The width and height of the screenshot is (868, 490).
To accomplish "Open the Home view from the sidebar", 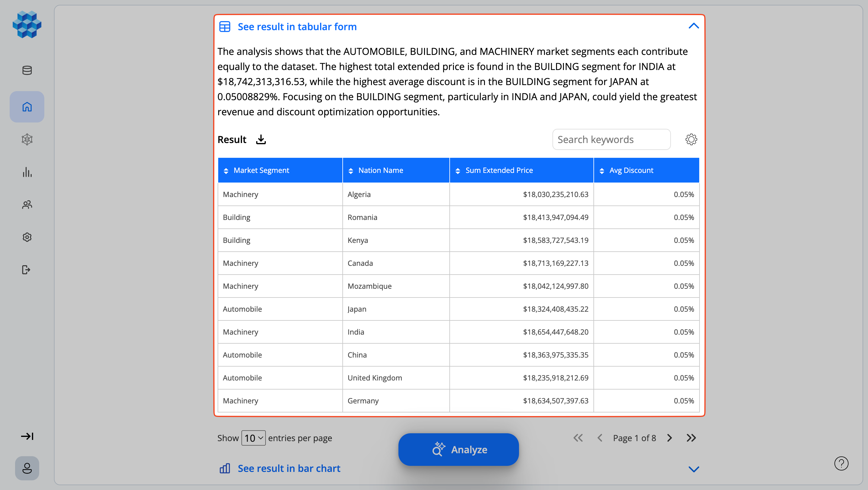I will tap(27, 107).
